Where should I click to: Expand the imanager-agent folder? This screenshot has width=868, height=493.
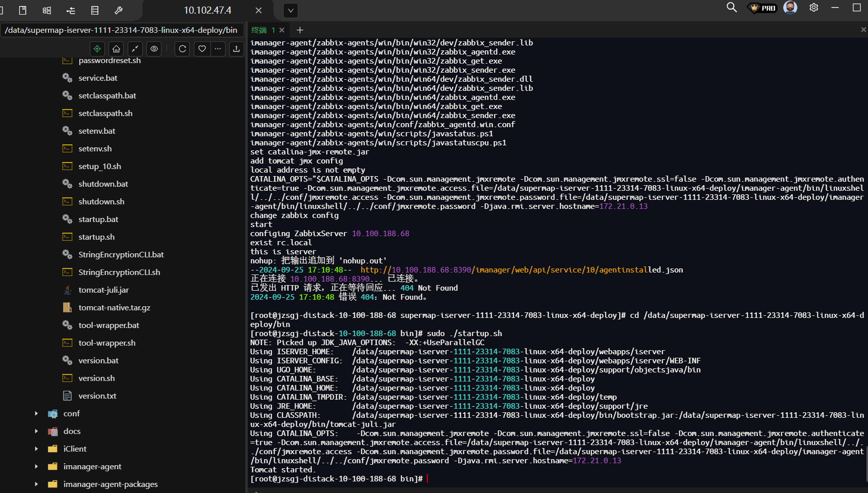[36, 467]
